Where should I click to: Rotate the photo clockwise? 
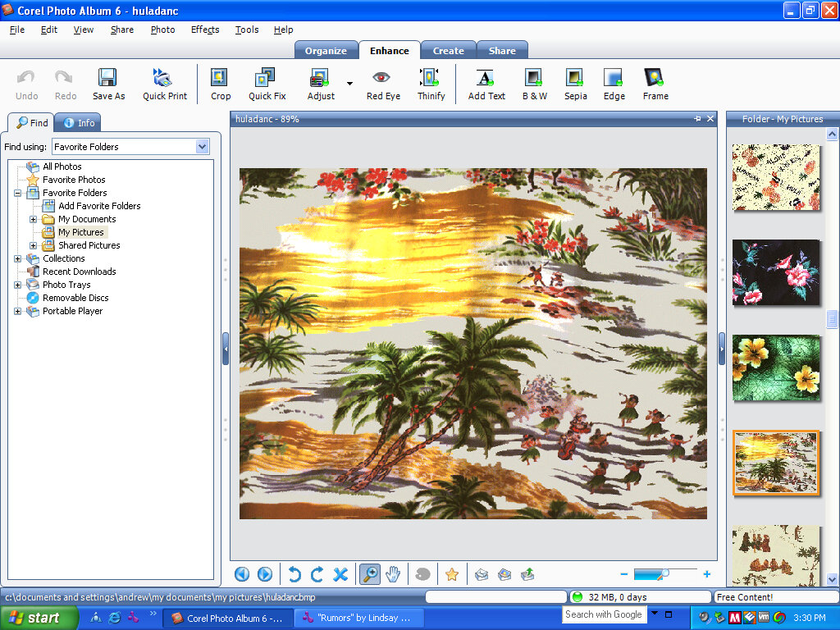click(317, 574)
